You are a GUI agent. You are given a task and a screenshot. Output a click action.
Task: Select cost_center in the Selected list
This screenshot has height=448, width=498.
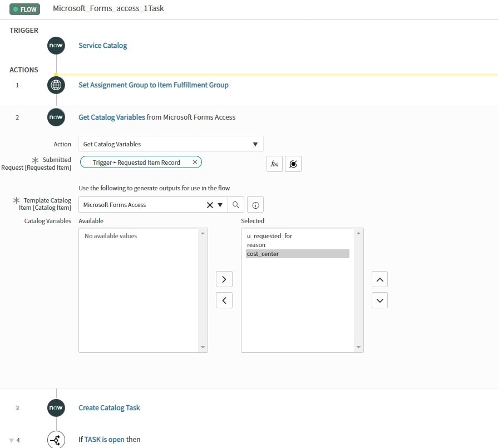[x=298, y=254]
